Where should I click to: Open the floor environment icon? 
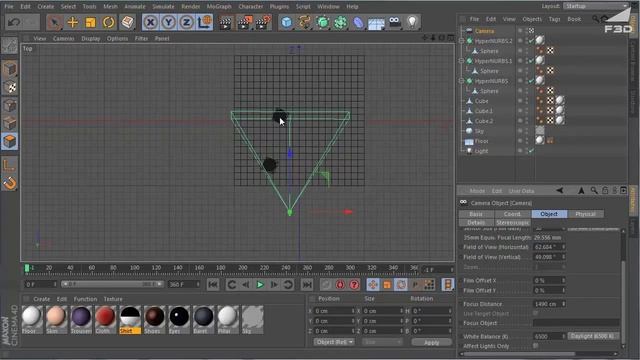[376, 22]
